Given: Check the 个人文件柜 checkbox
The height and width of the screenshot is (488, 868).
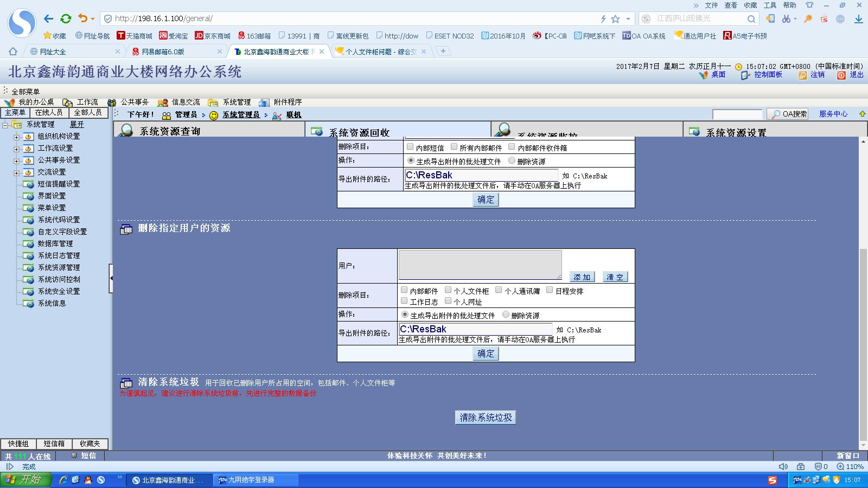Looking at the screenshot, I should coord(448,290).
